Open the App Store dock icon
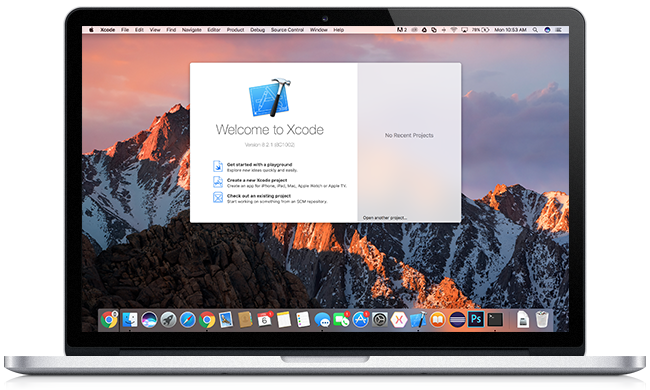Viewport: 650px width, 390px height. (361, 320)
